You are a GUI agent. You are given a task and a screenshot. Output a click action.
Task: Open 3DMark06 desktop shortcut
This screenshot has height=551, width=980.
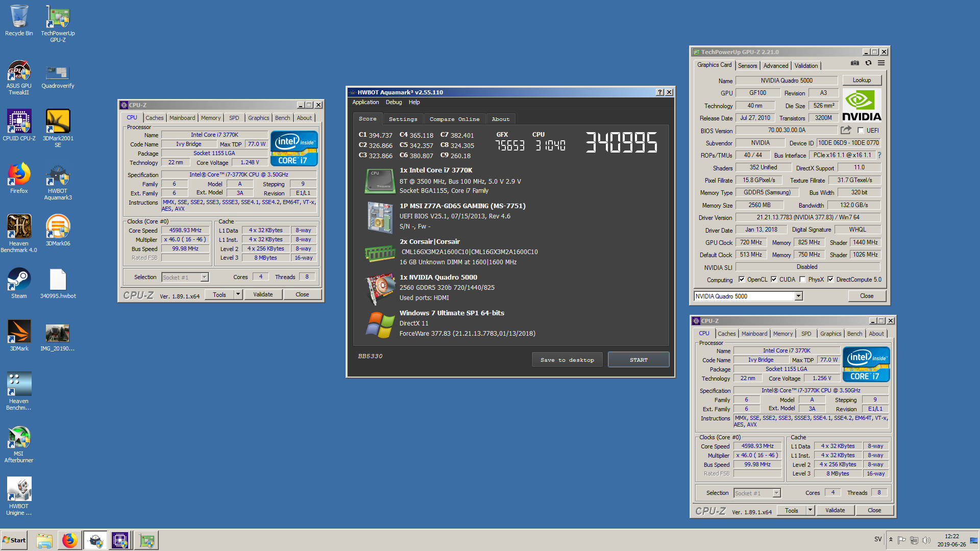click(x=58, y=230)
